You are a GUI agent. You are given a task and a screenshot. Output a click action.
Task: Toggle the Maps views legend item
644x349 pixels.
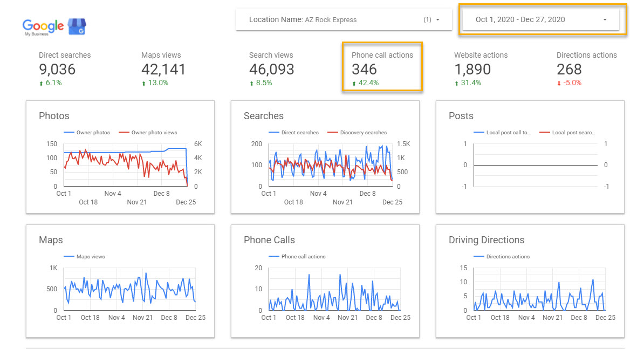pyautogui.click(x=84, y=257)
